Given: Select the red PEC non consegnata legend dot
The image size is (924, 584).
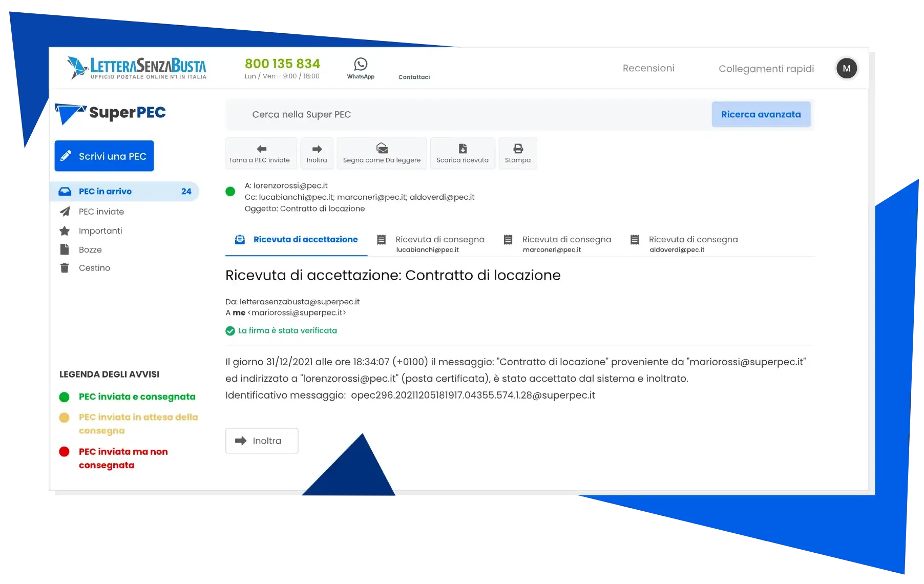Looking at the screenshot, I should pos(65,452).
